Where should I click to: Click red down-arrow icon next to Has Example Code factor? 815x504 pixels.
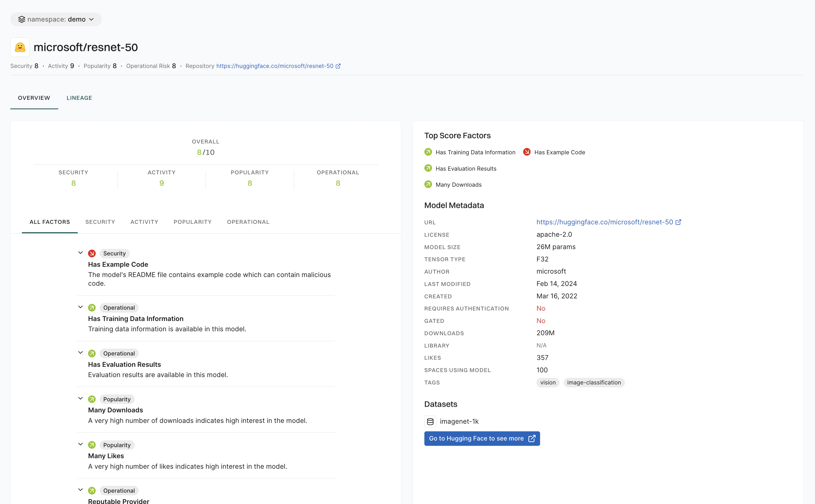(x=92, y=253)
